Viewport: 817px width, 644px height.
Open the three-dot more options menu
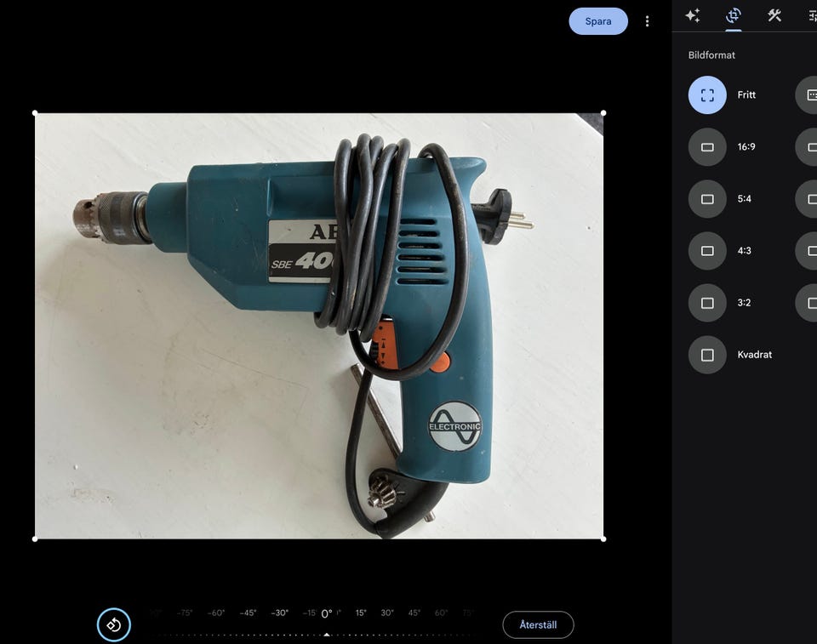coord(647,21)
